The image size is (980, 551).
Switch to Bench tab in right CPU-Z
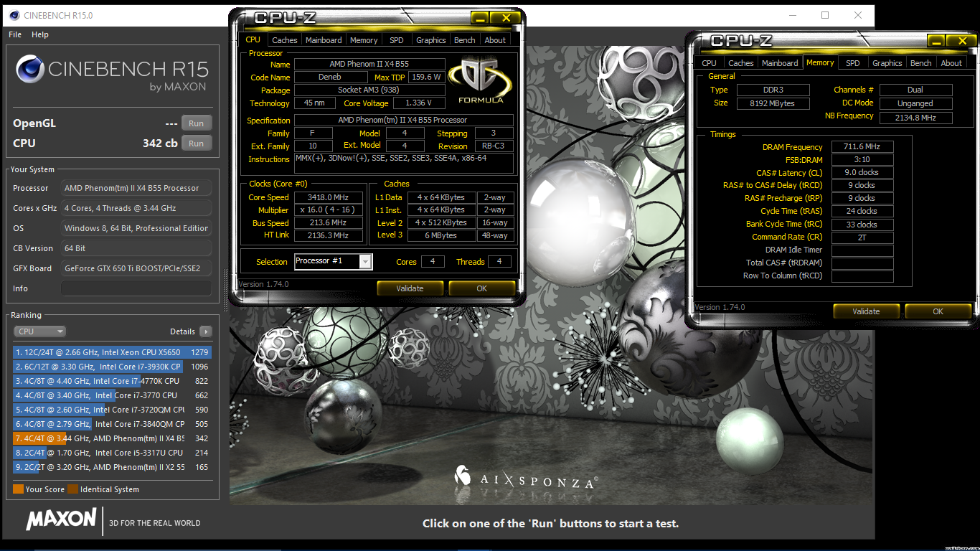point(921,63)
